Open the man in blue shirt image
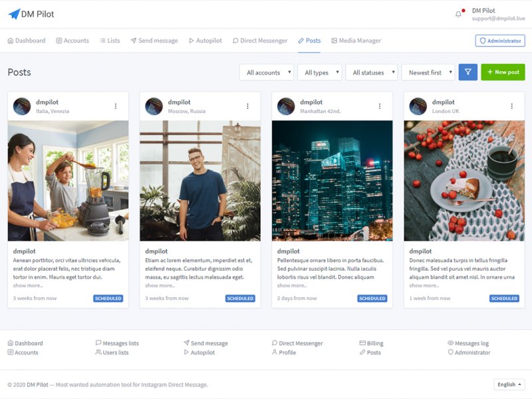This screenshot has height=399, width=532. [200, 181]
